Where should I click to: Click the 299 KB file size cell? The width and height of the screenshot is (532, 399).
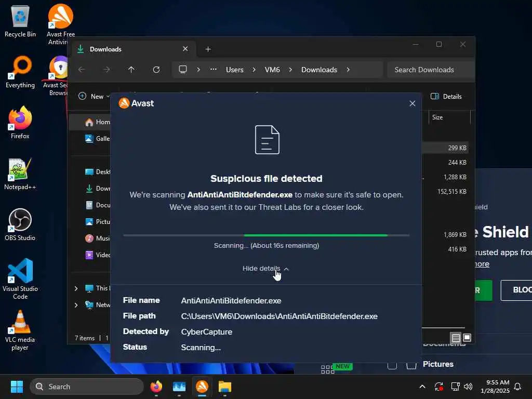457,148
